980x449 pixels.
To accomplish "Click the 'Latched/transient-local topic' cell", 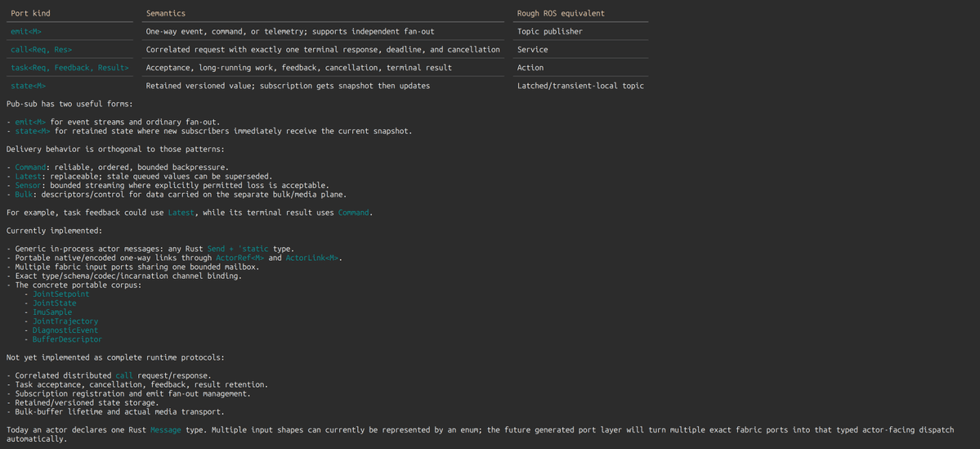I will [x=580, y=86].
